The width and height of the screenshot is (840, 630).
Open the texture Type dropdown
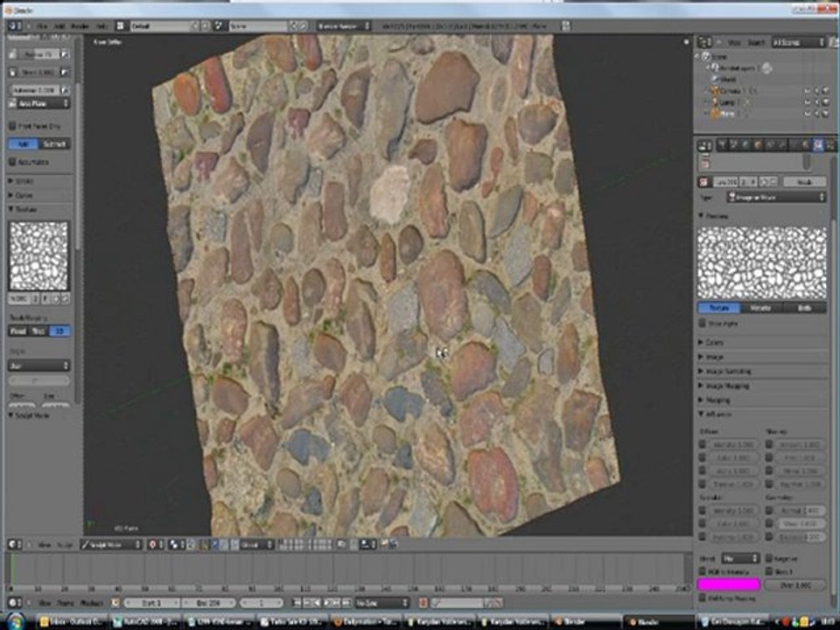point(777,198)
